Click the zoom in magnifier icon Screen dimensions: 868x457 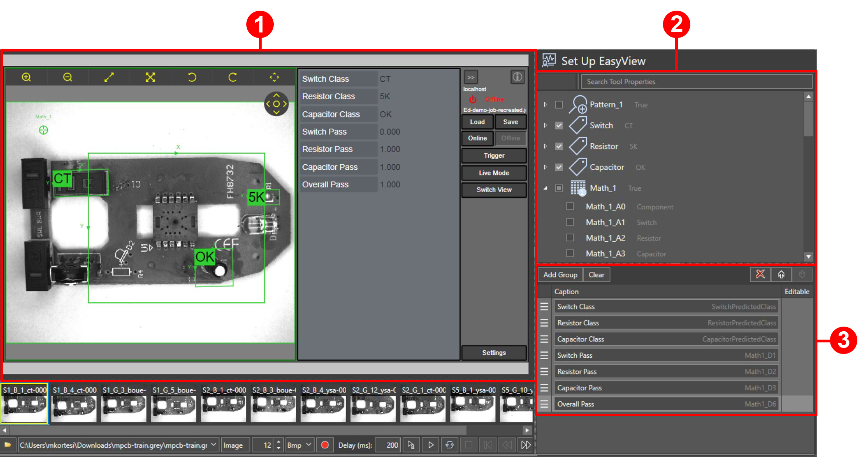click(x=26, y=77)
